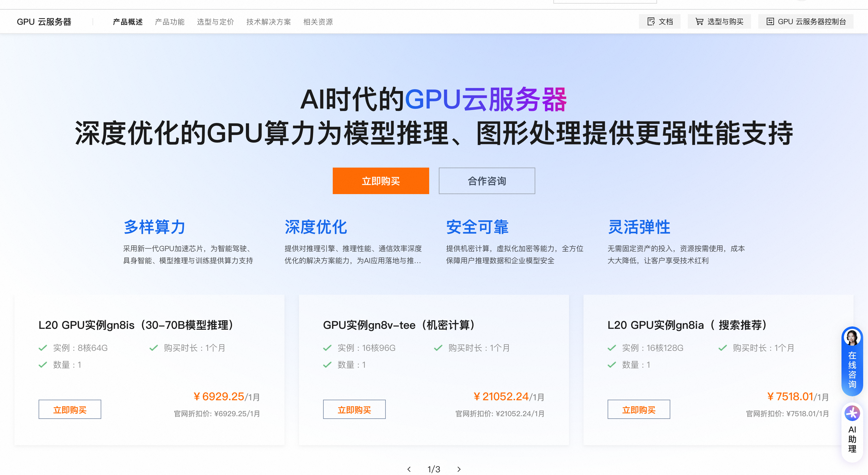This screenshot has width=868, height=475.
Task: Open 选型与定价 tab
Action: pyautogui.click(x=215, y=22)
